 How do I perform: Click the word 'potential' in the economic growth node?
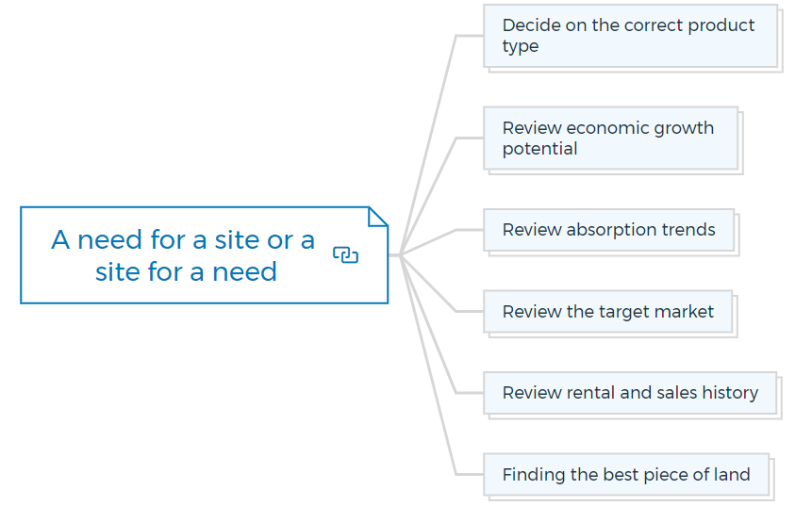(539, 150)
